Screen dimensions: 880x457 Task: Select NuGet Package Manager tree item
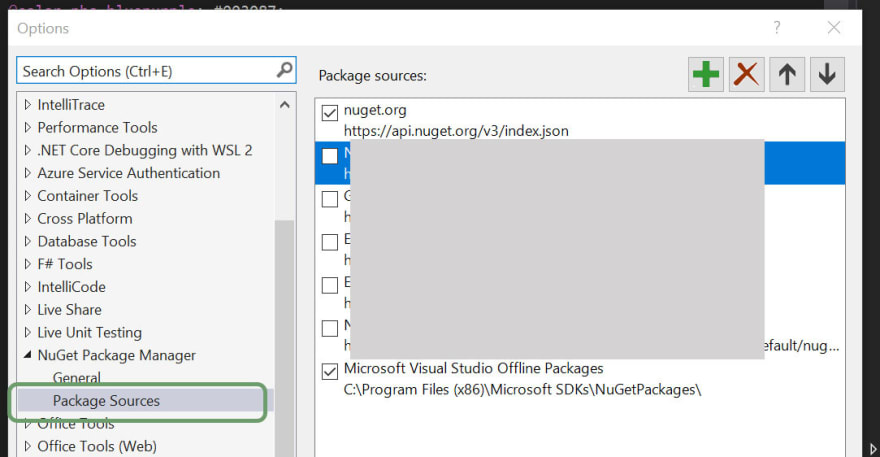click(x=117, y=355)
